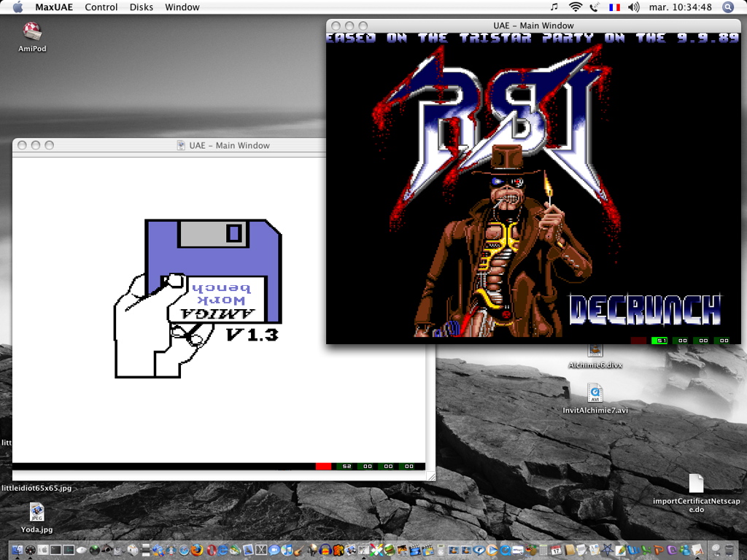
Task: Open the French flag input menu
Action: click(x=614, y=7)
